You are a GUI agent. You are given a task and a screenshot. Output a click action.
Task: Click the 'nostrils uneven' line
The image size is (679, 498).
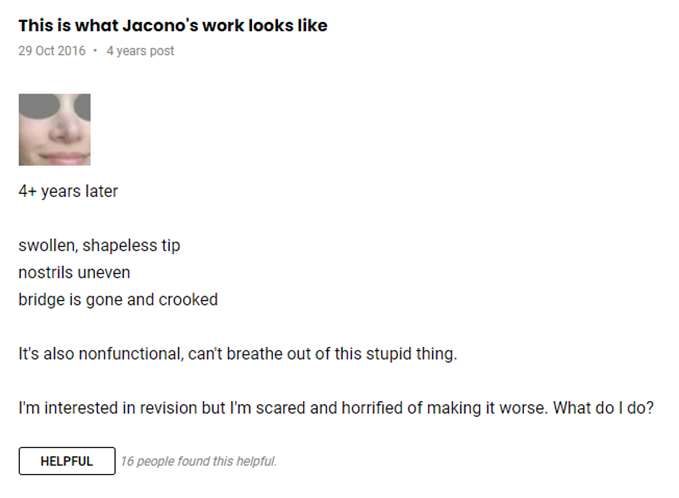[x=74, y=272]
